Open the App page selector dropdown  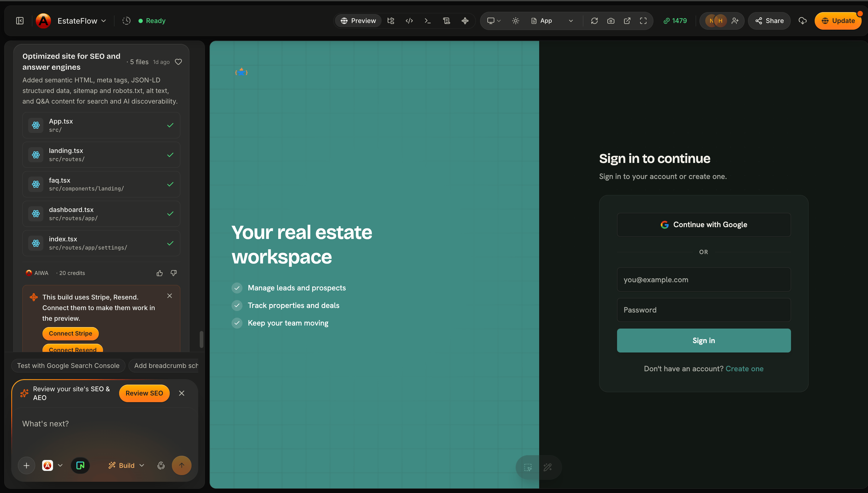point(552,21)
